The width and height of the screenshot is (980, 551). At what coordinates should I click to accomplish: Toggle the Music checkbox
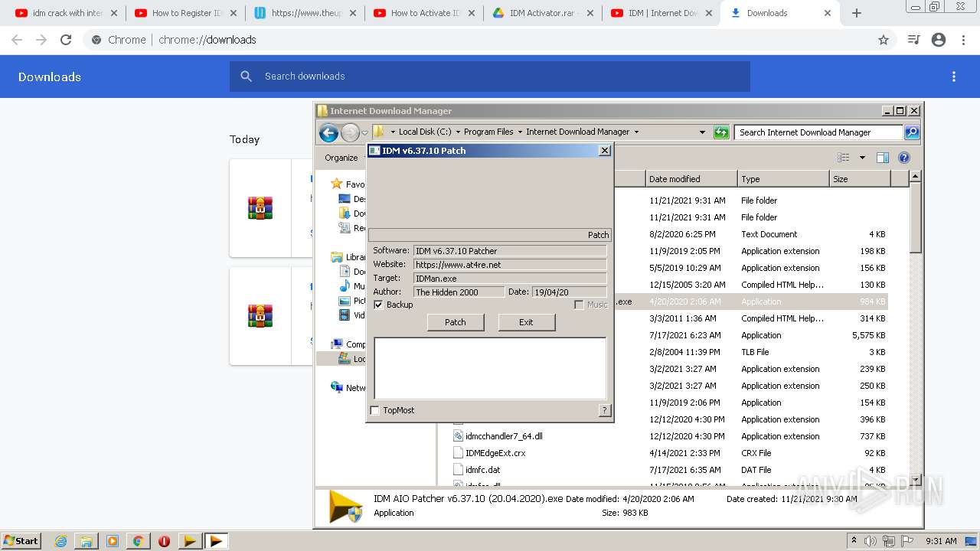pyautogui.click(x=579, y=305)
